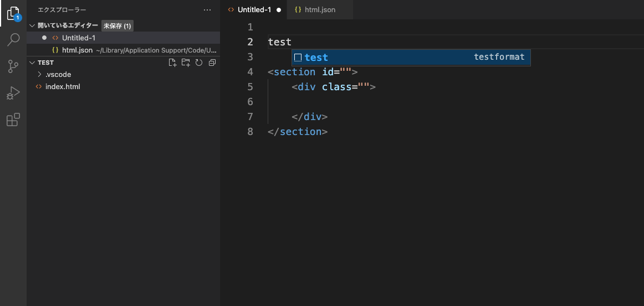
Task: Place cursor on empty line 6
Action: point(452,102)
